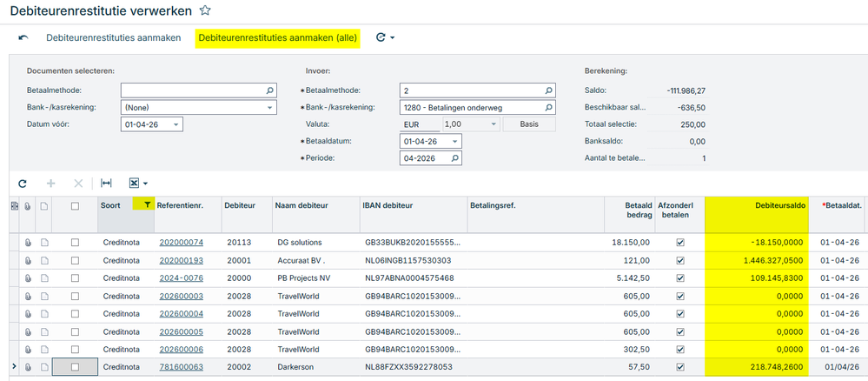
Task: Open lookup in left Betaalmethode filter field
Action: pyautogui.click(x=270, y=90)
